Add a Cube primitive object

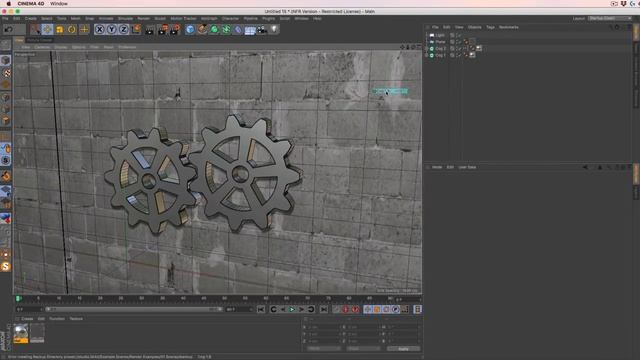click(190, 29)
